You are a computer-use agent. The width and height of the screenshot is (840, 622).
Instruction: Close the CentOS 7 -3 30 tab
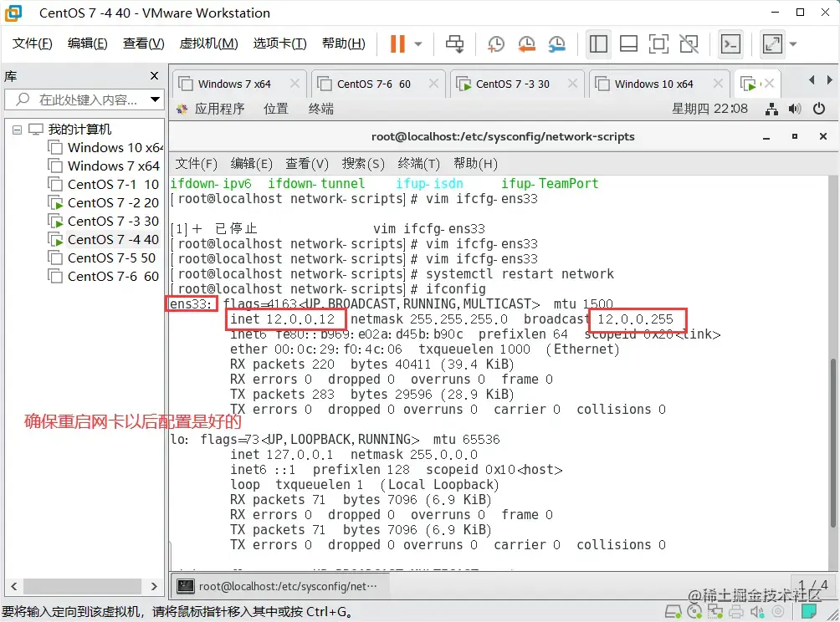(572, 84)
